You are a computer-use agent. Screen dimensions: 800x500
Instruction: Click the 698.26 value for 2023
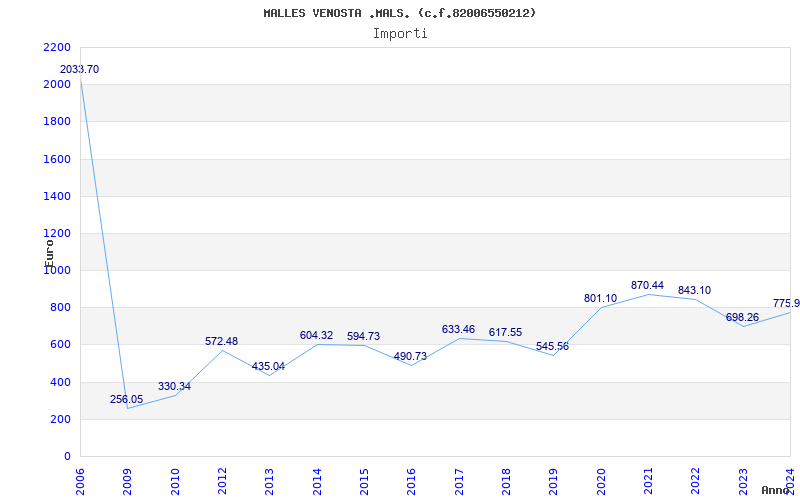click(742, 317)
